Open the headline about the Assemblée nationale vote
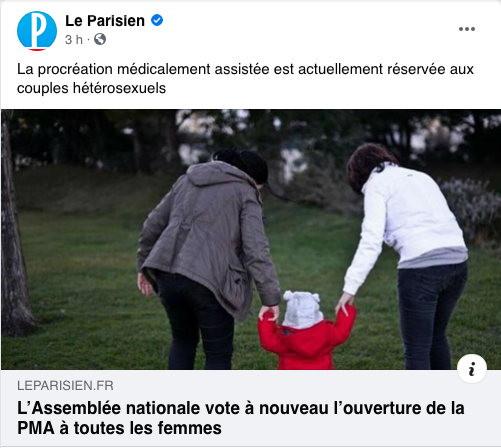This screenshot has height=448, width=501. pos(241,418)
